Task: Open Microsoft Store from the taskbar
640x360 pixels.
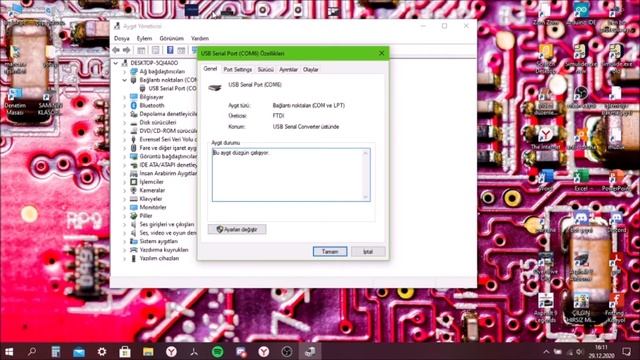Action: (x=125, y=351)
